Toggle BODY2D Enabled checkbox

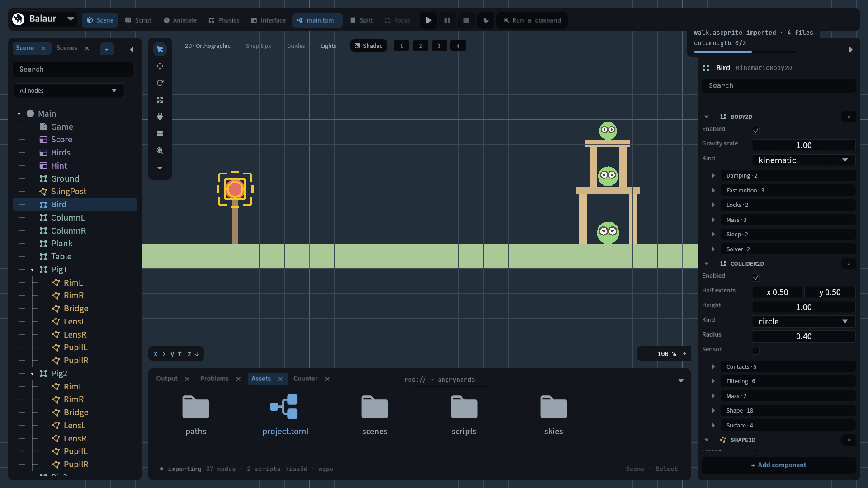(x=756, y=131)
